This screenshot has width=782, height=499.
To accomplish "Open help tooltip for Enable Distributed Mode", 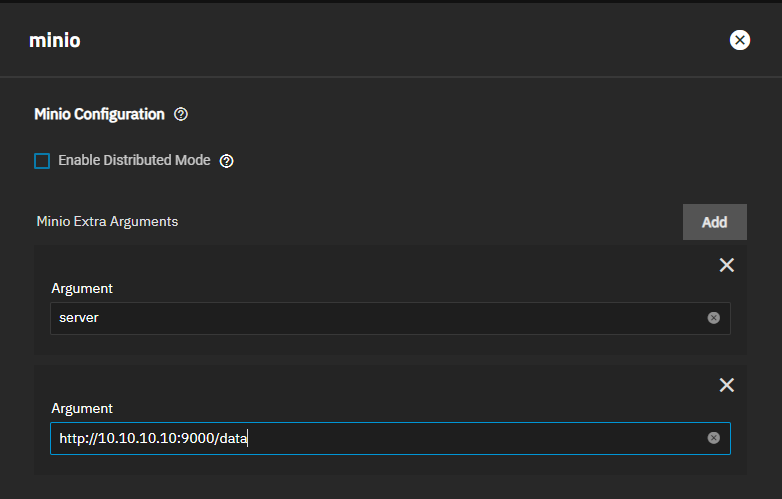I will pos(226,161).
